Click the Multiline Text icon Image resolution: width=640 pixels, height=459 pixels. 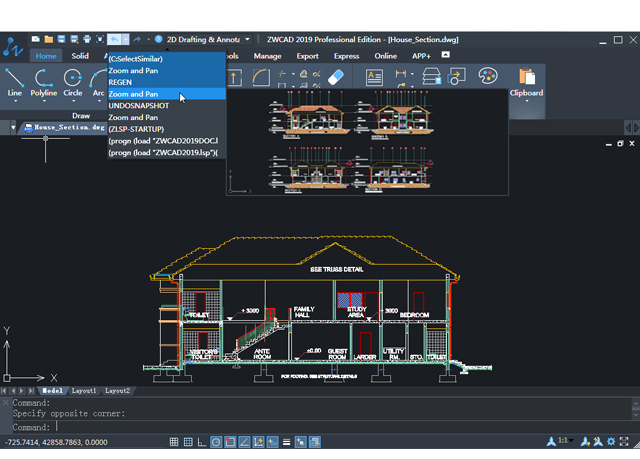click(374, 77)
